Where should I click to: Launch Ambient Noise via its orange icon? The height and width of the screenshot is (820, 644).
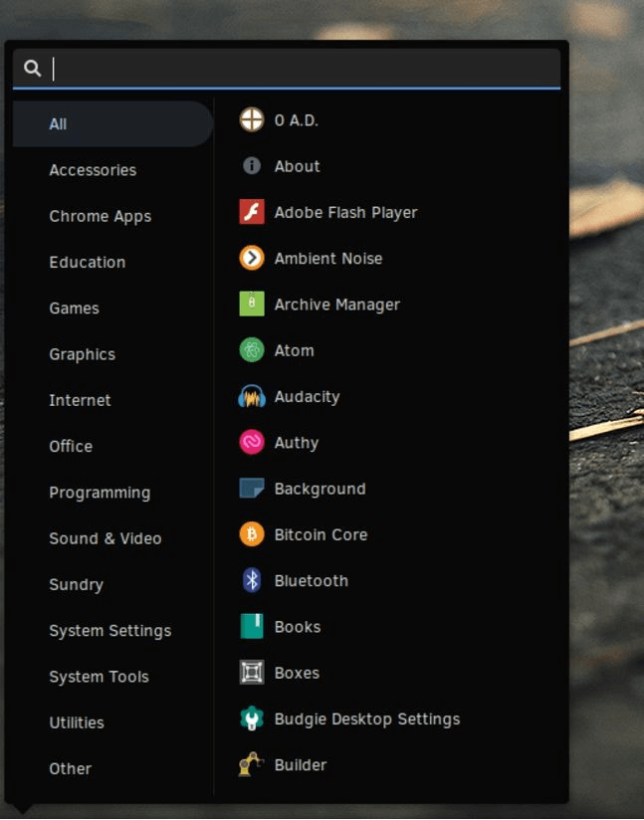(252, 259)
